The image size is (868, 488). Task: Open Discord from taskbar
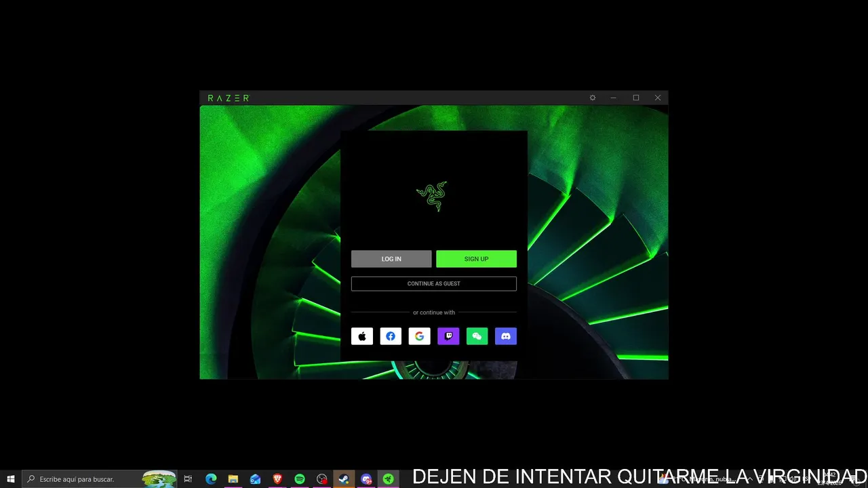click(x=366, y=479)
